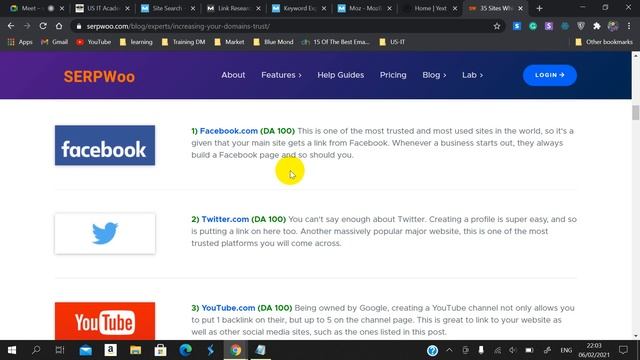Launch the Mail app from taskbar

click(x=85, y=350)
